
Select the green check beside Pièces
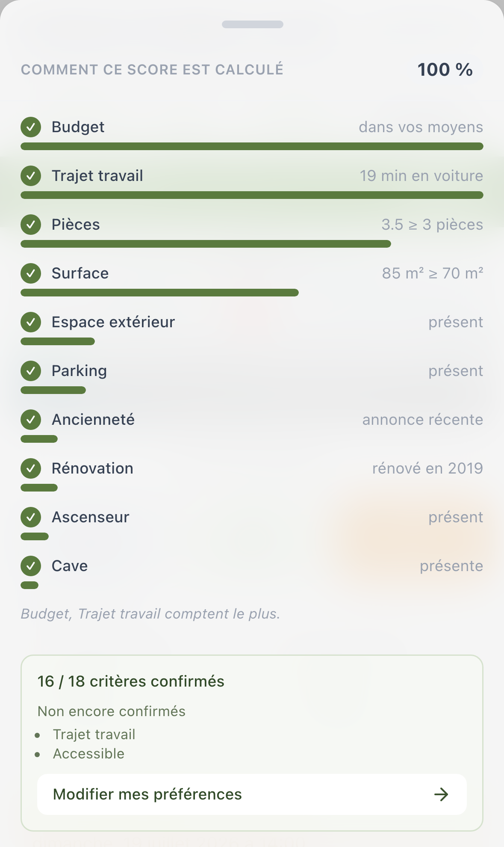tap(31, 225)
